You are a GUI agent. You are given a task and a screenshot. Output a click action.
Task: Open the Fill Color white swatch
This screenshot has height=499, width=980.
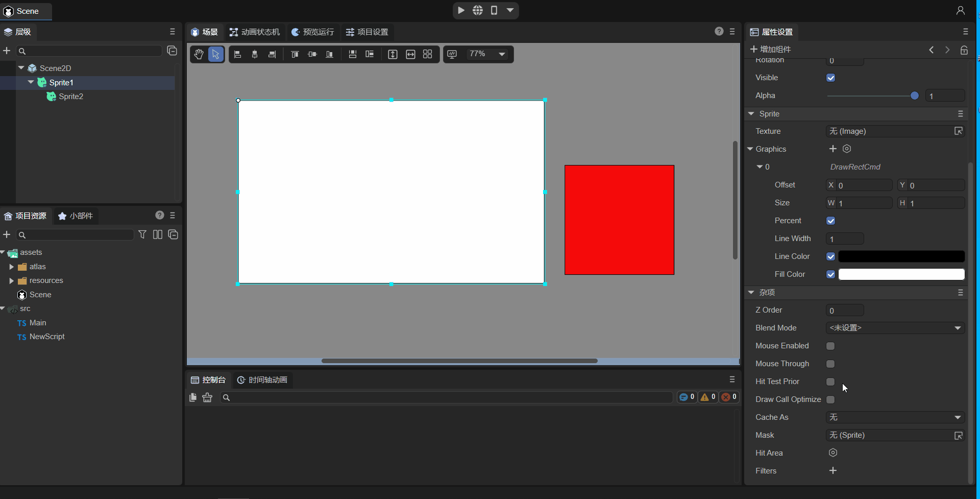coord(901,274)
